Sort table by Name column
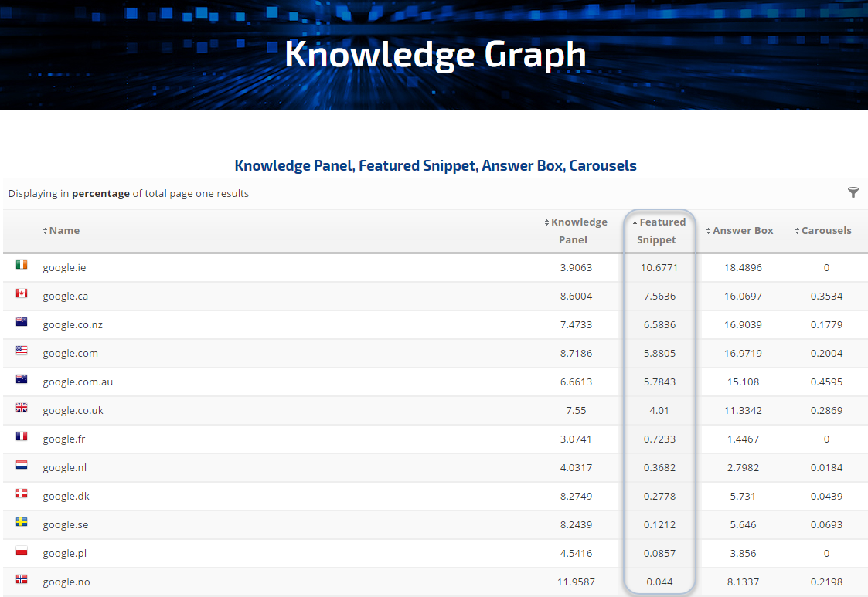This screenshot has height=597, width=868. point(61,231)
